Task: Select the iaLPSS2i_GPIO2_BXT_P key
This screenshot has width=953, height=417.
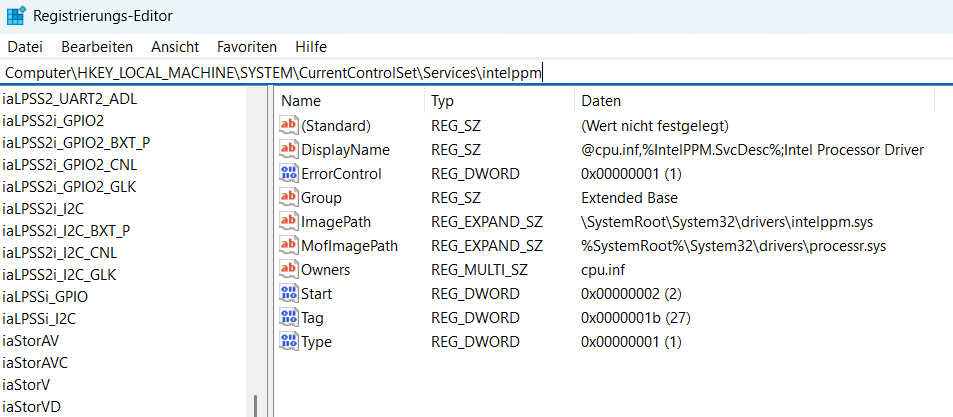Action: point(77,143)
